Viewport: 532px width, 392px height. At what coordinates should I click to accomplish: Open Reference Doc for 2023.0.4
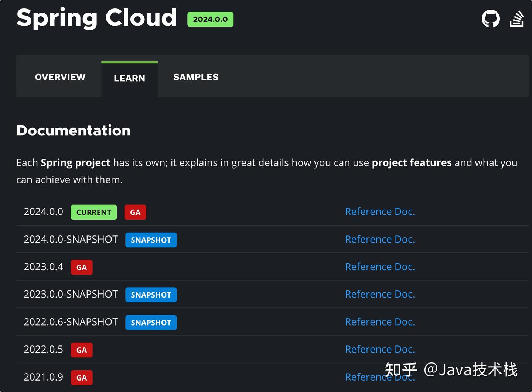point(380,267)
